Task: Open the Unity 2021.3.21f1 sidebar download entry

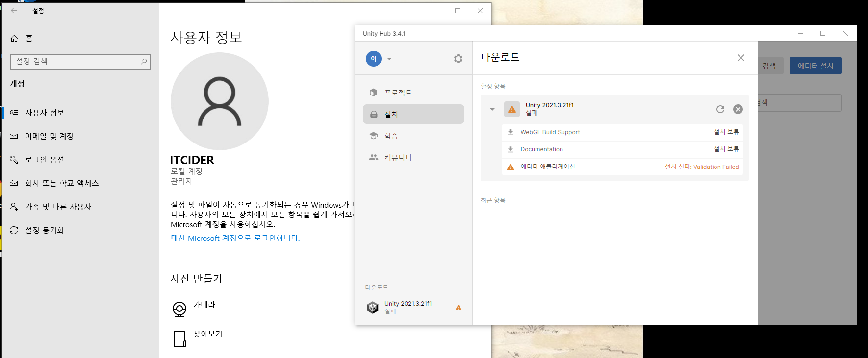Action: click(x=413, y=308)
